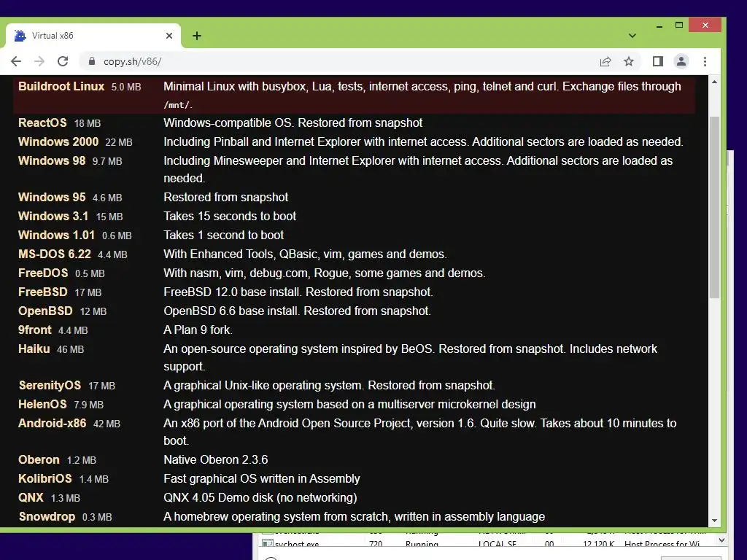Image resolution: width=747 pixels, height=560 pixels.
Task: View site info via the lock icon
Action: pos(92,61)
